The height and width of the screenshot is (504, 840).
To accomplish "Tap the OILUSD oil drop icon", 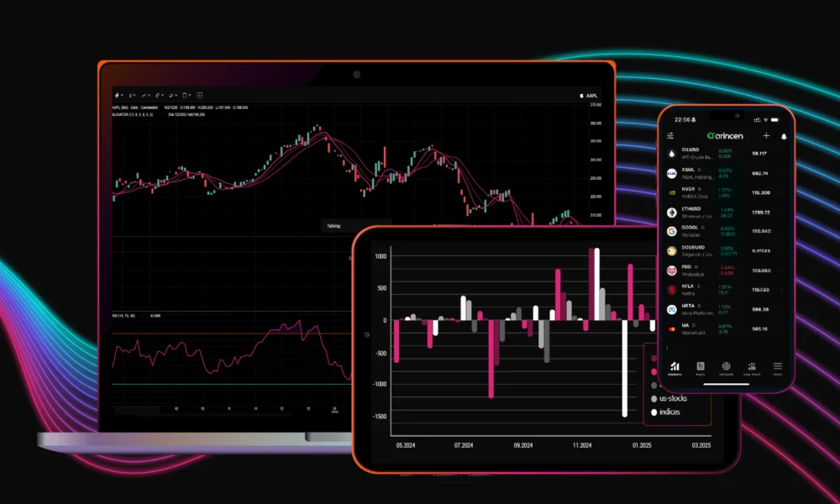I will (672, 154).
